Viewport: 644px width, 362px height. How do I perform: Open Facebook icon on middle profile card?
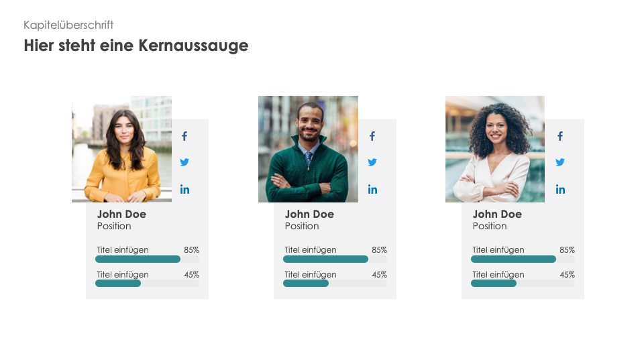[372, 136]
